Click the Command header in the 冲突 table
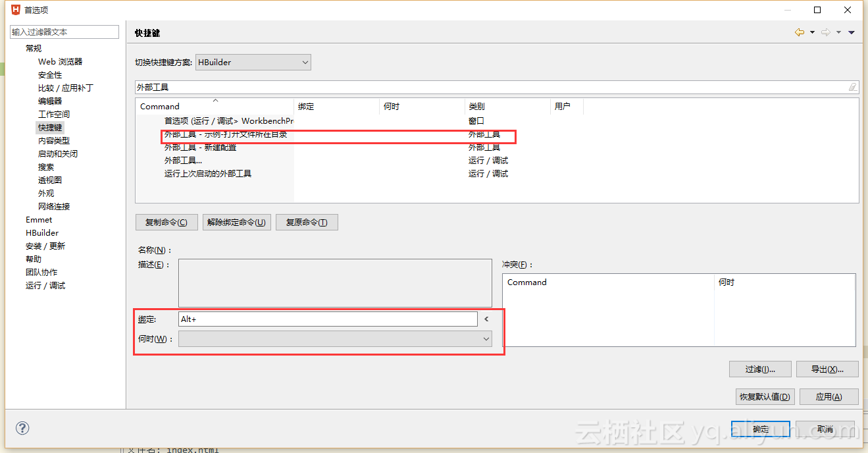The width and height of the screenshot is (868, 453). click(609, 282)
